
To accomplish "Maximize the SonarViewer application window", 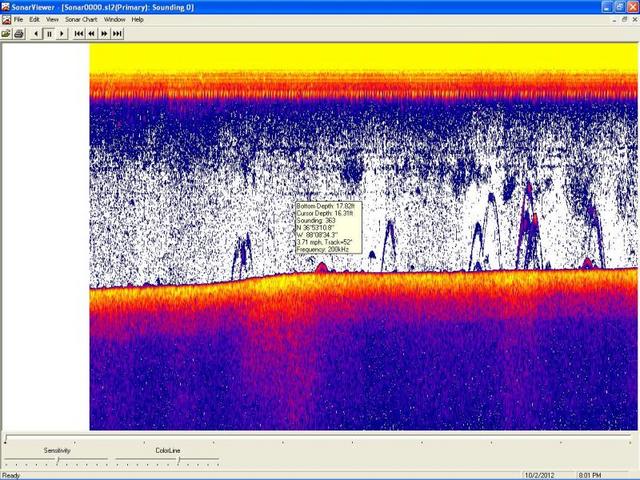I will pos(620,7).
